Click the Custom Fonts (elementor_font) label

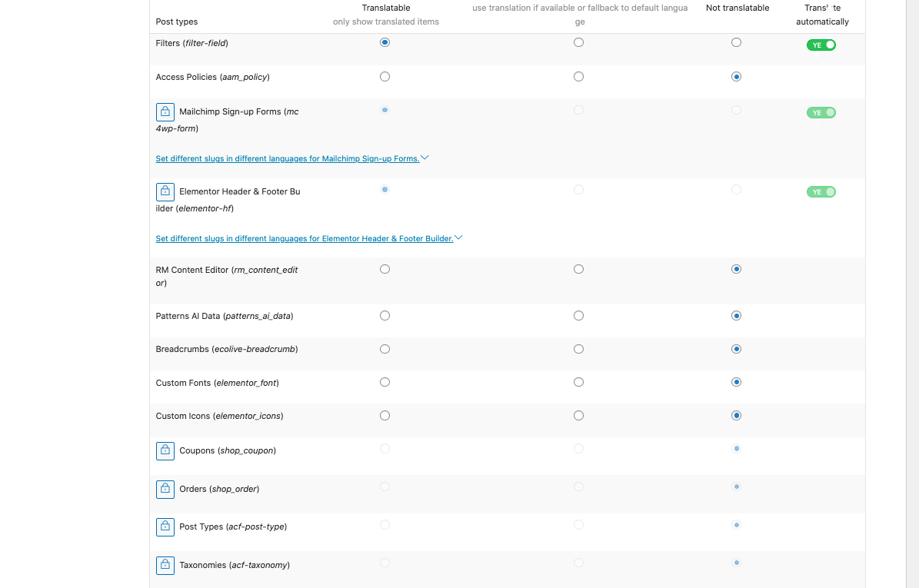(x=218, y=383)
